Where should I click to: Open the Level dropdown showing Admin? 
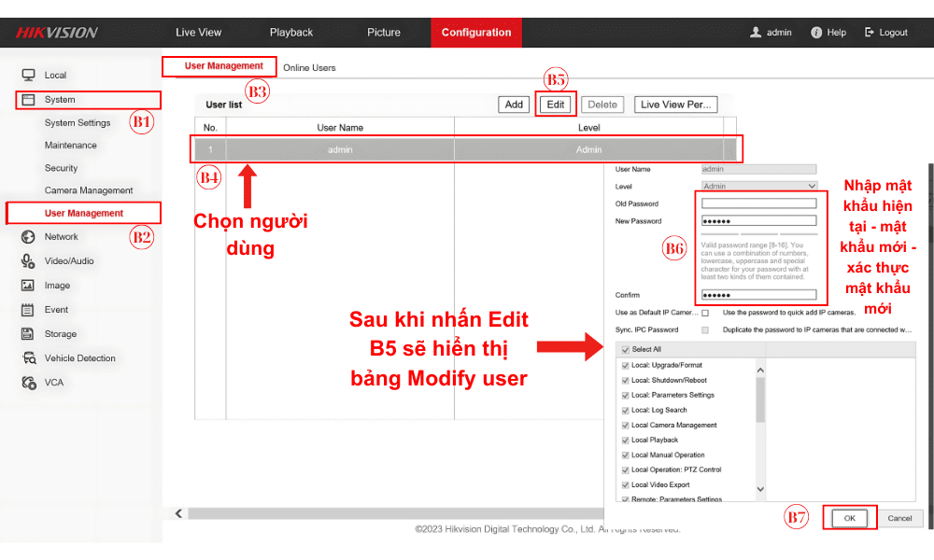(x=758, y=186)
